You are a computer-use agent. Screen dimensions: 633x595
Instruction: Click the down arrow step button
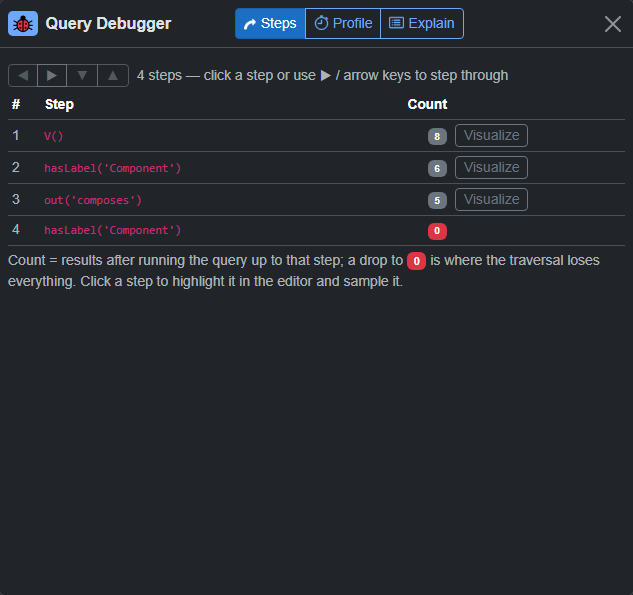point(82,75)
